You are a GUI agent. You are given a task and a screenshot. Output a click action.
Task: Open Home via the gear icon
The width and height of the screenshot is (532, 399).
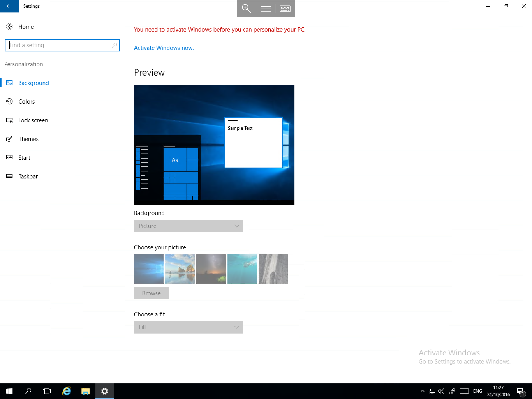pos(9,26)
